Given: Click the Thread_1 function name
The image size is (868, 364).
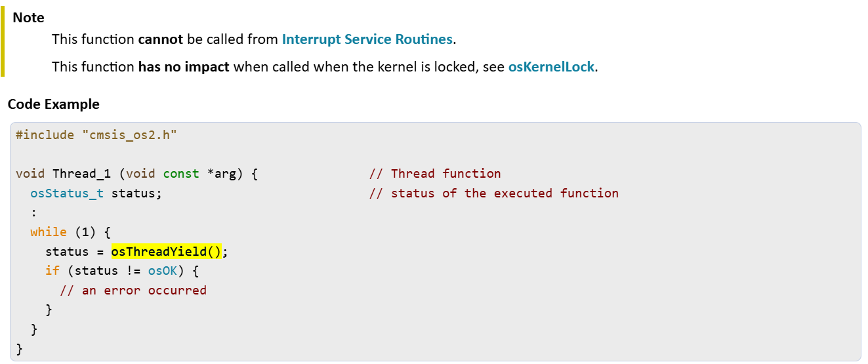Looking at the screenshot, I should [x=82, y=174].
